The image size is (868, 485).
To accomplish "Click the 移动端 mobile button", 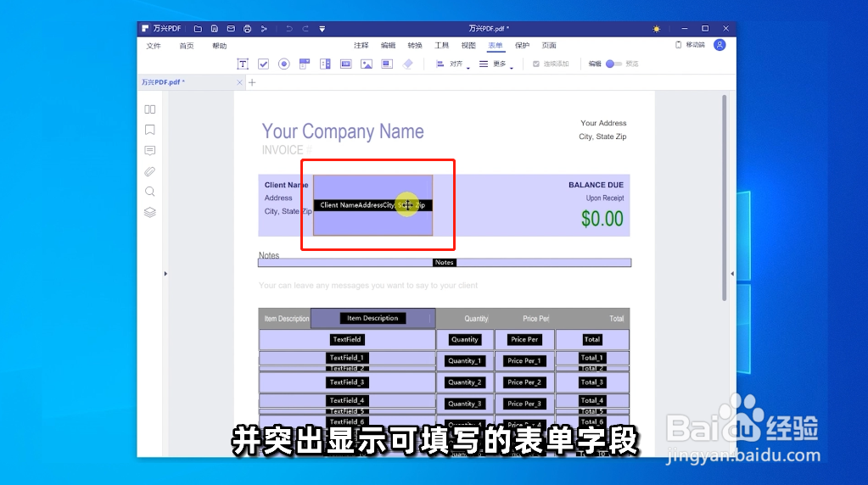I will [x=691, y=45].
